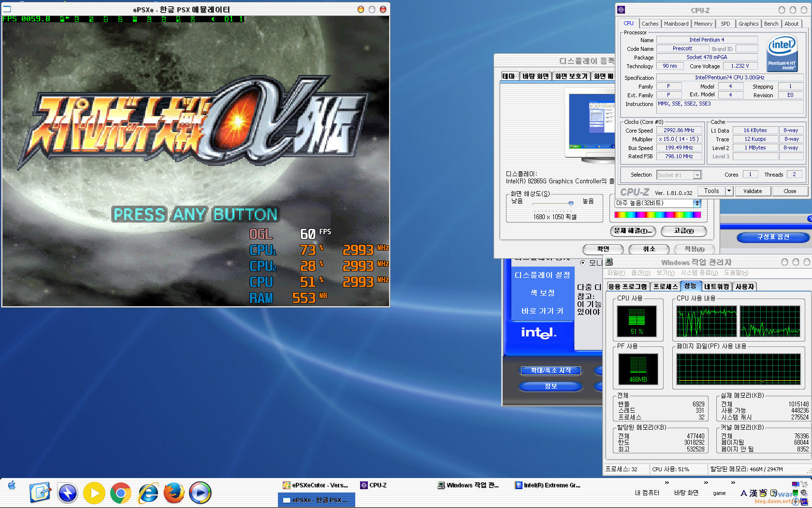812x508 pixels.
Task: Switch to CPU-Z Caches tab
Action: pos(650,24)
